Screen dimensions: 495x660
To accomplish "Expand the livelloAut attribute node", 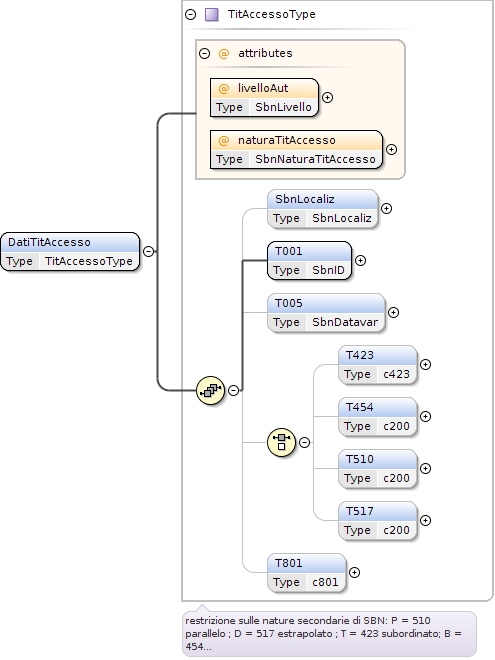I will pyautogui.click(x=327, y=98).
